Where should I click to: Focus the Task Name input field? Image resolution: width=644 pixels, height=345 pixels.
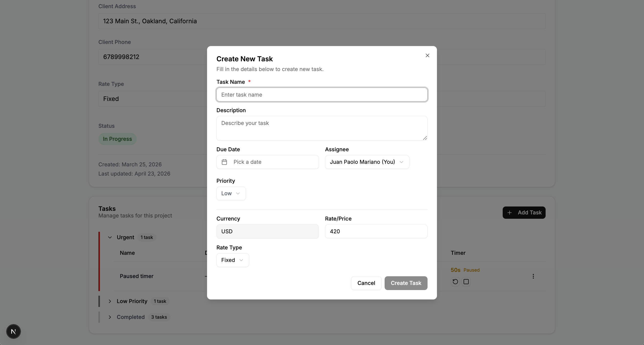click(322, 95)
